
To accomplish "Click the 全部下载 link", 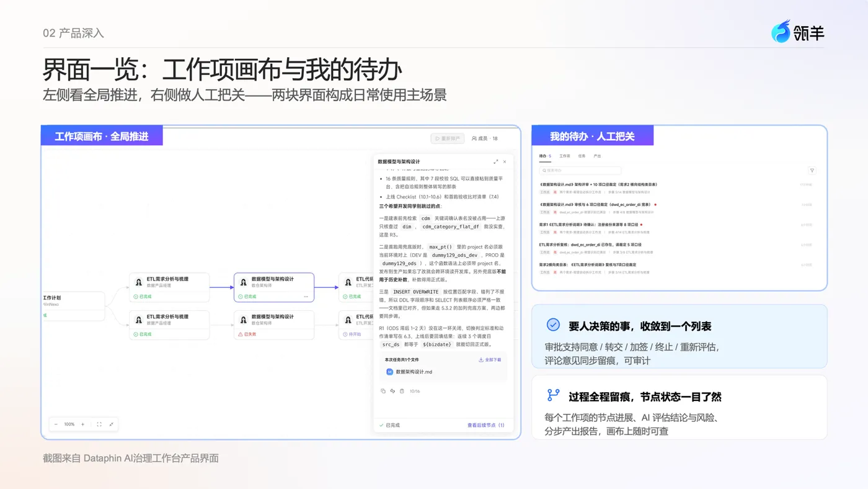I will pyautogui.click(x=490, y=359).
